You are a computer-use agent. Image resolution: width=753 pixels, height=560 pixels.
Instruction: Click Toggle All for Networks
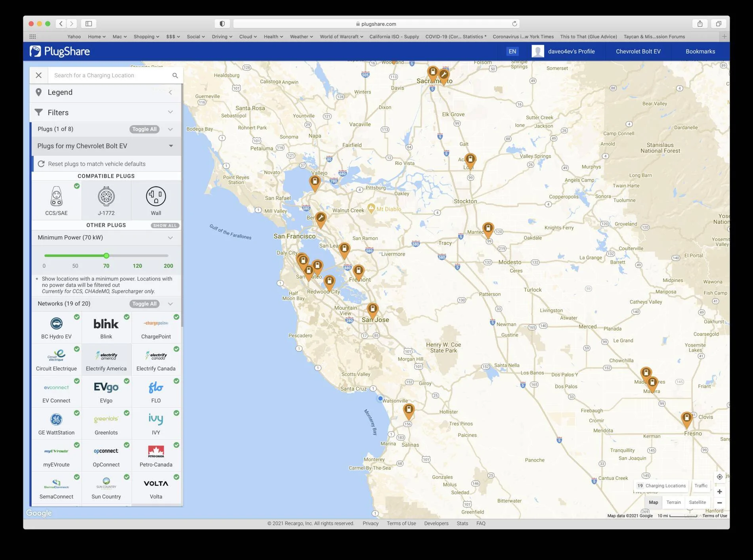(x=144, y=304)
